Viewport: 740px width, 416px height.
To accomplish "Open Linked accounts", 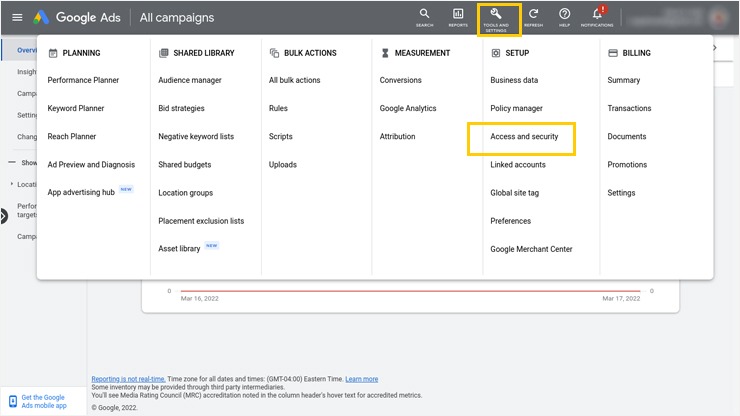I will tap(518, 164).
